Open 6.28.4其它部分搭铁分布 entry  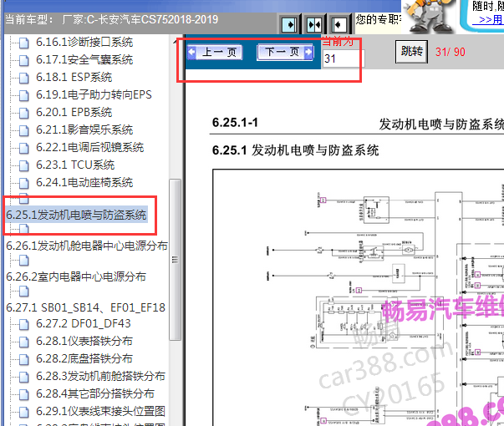point(95,394)
